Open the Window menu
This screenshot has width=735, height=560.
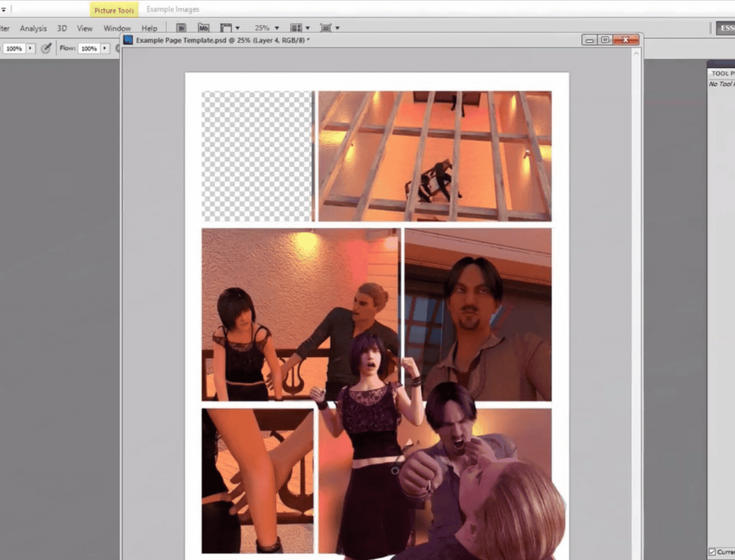[117, 28]
